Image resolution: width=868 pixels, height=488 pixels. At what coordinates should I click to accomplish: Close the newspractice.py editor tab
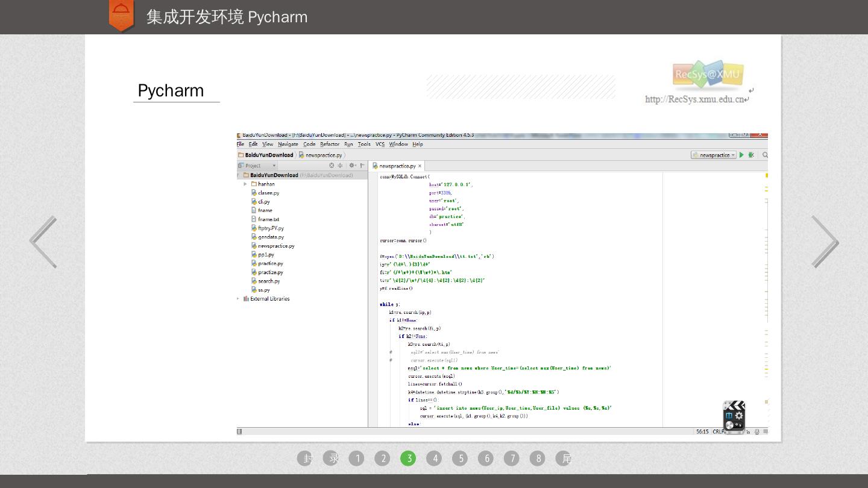[420, 166]
